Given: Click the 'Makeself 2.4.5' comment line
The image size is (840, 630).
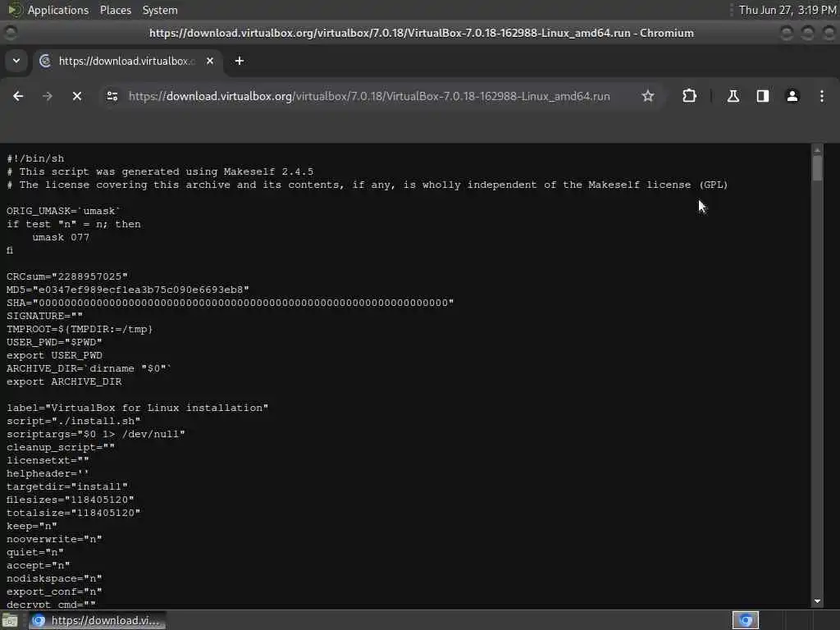Looking at the screenshot, I should tap(160, 171).
